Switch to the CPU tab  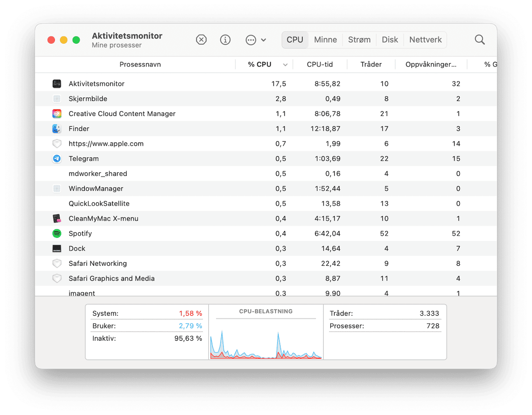pos(295,40)
